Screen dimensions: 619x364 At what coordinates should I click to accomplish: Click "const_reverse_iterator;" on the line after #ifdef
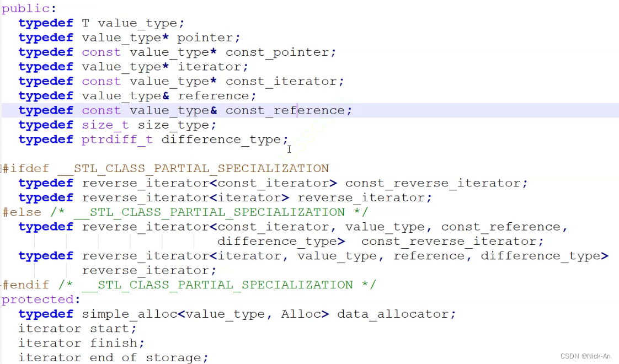pyautogui.click(x=436, y=184)
